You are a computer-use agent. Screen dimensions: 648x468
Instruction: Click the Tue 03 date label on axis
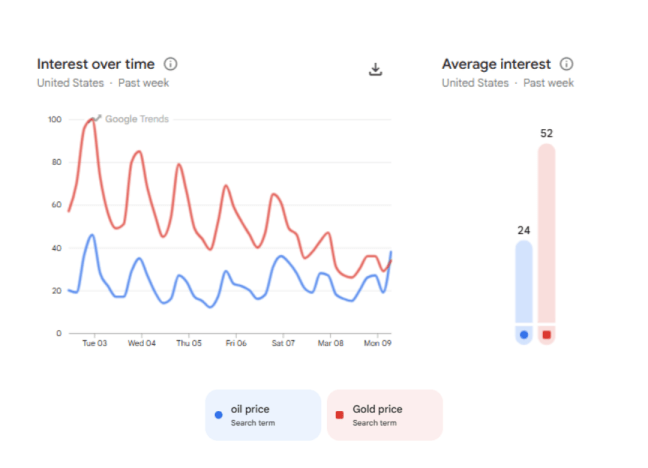(x=94, y=343)
